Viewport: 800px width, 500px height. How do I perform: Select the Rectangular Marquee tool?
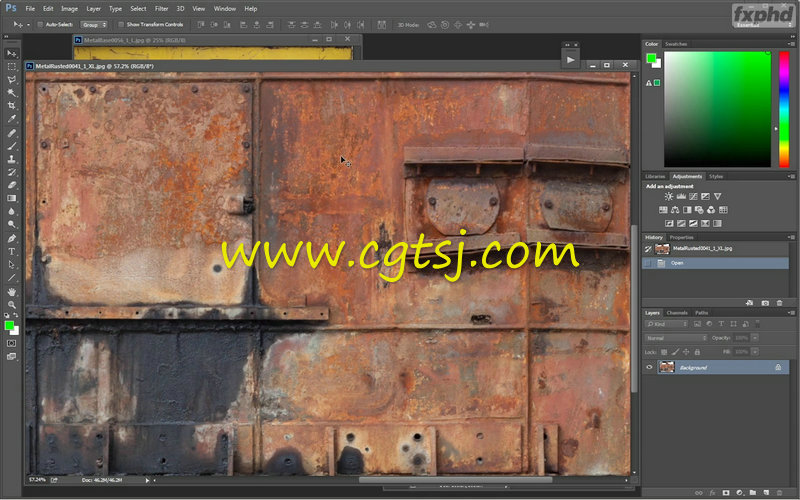coord(11,67)
